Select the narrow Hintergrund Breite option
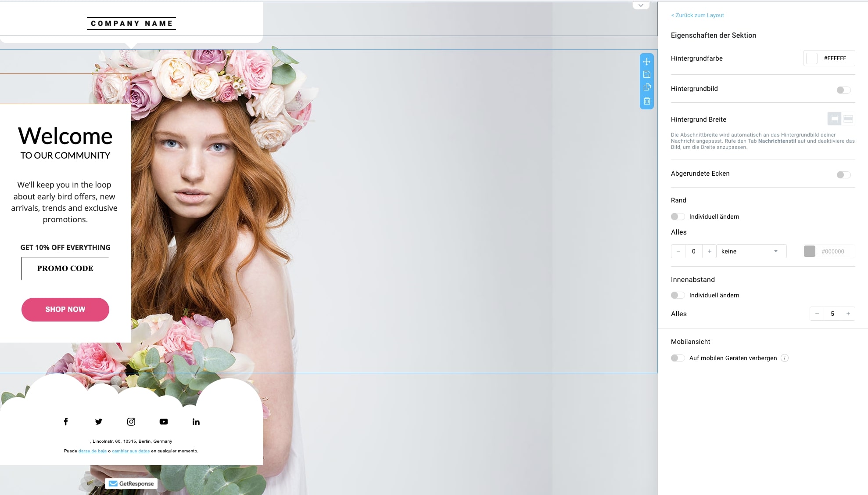This screenshot has width=868, height=495. tap(834, 119)
